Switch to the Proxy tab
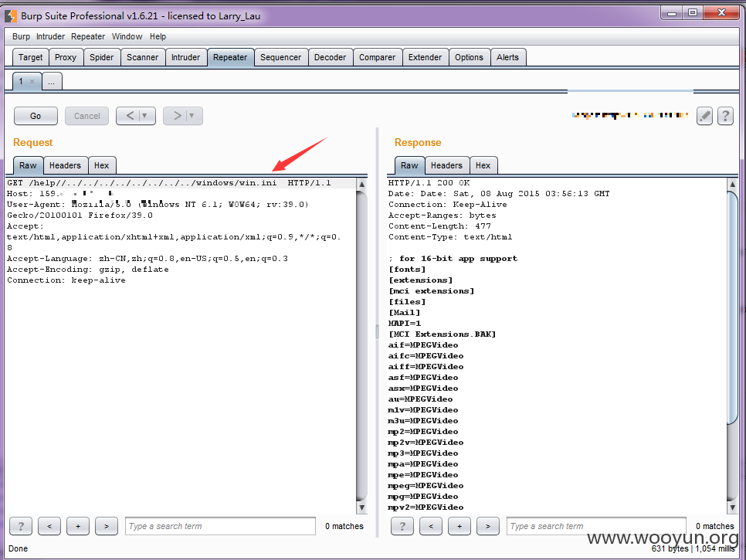Viewport: 746px width, 560px height. [66, 57]
